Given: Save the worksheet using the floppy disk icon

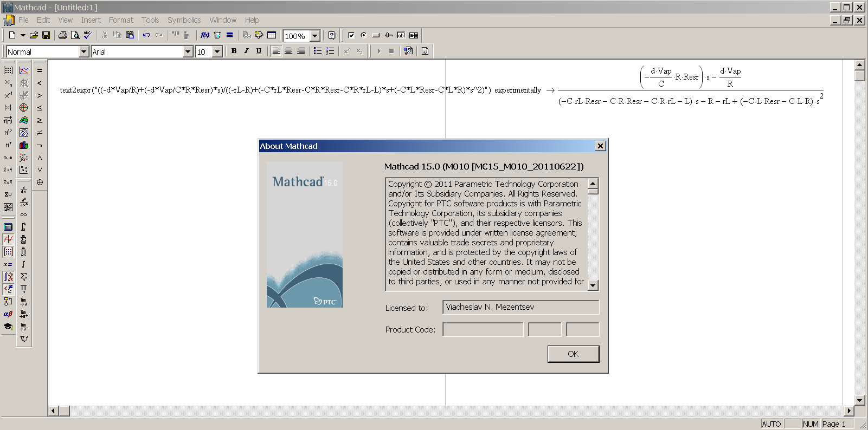Looking at the screenshot, I should tap(46, 35).
